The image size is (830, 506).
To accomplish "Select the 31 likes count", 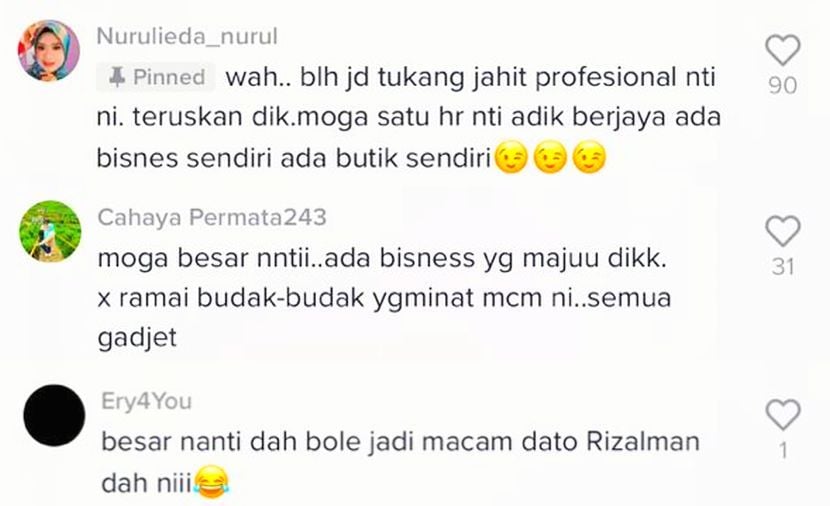I will coord(783,266).
